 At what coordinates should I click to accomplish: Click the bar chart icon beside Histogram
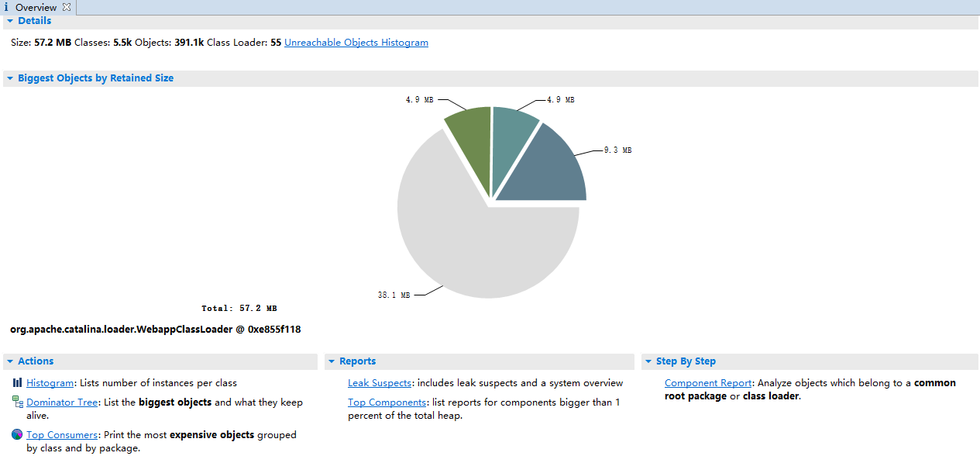tap(17, 383)
